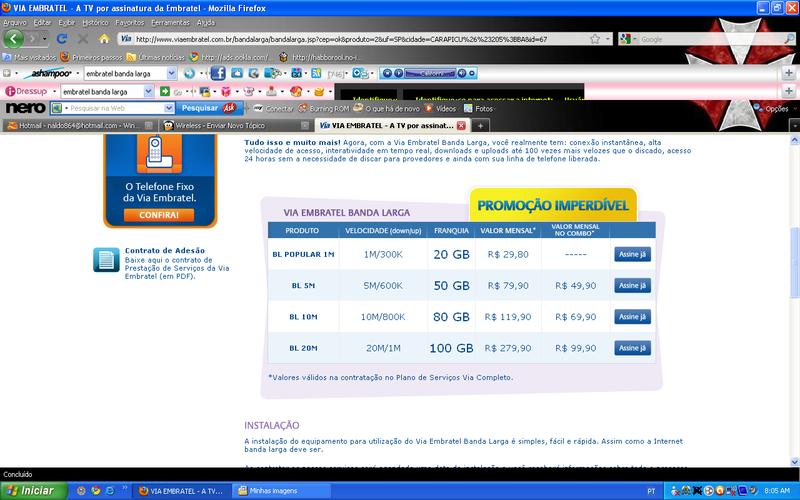Open Vídeos in the Nero toolbar
The width and height of the screenshot is (800, 500).
tap(440, 108)
